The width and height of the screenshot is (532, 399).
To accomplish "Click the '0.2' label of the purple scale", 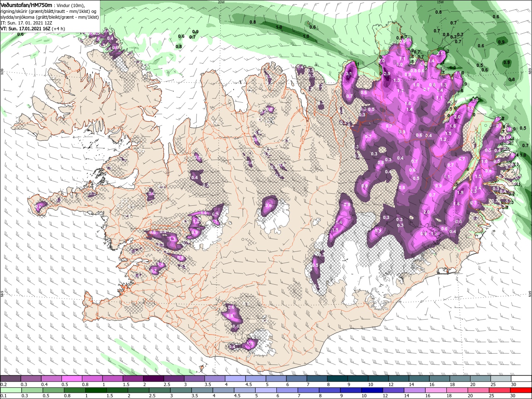I will 4,384.
